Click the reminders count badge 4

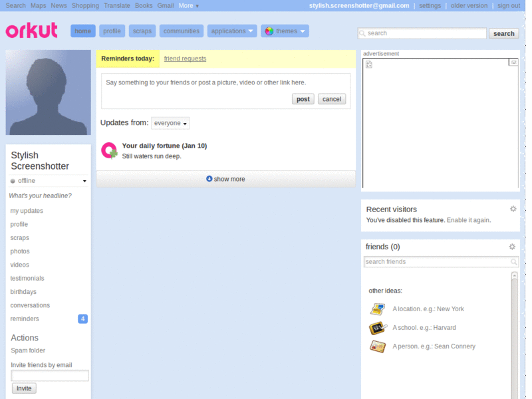(82, 319)
